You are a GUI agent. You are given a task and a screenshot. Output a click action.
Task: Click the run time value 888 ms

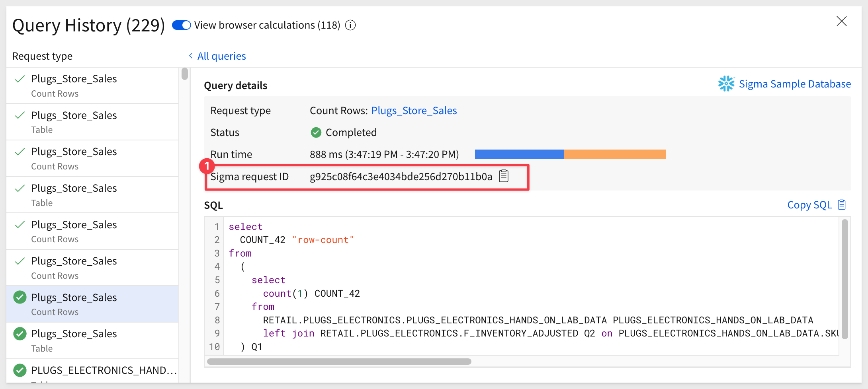[x=384, y=154]
